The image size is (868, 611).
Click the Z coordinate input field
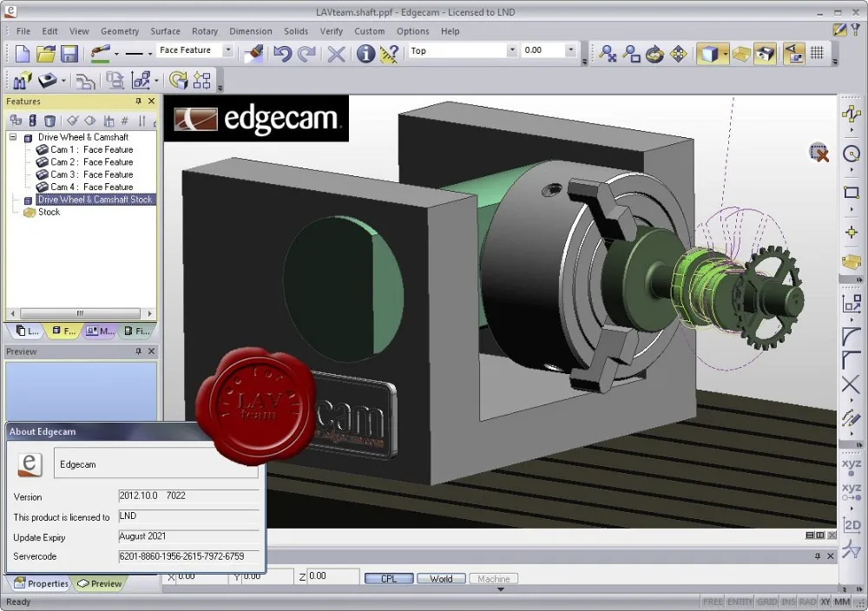click(x=332, y=576)
